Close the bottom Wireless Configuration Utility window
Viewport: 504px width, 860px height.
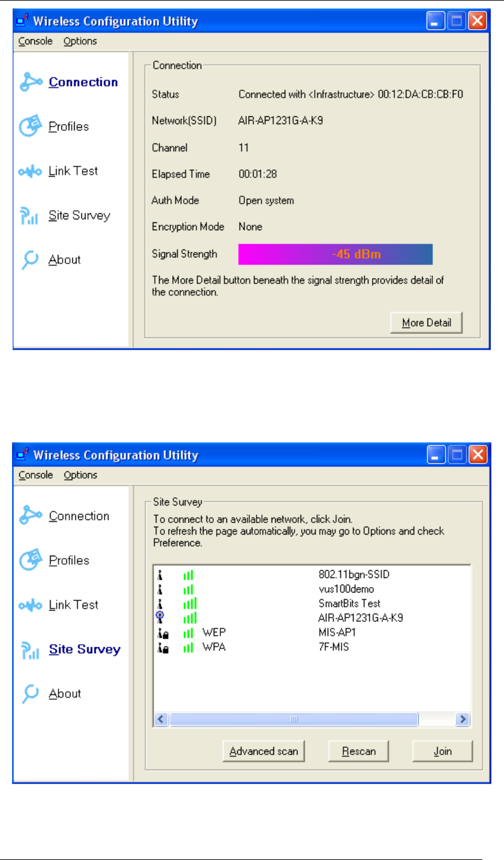click(x=477, y=456)
